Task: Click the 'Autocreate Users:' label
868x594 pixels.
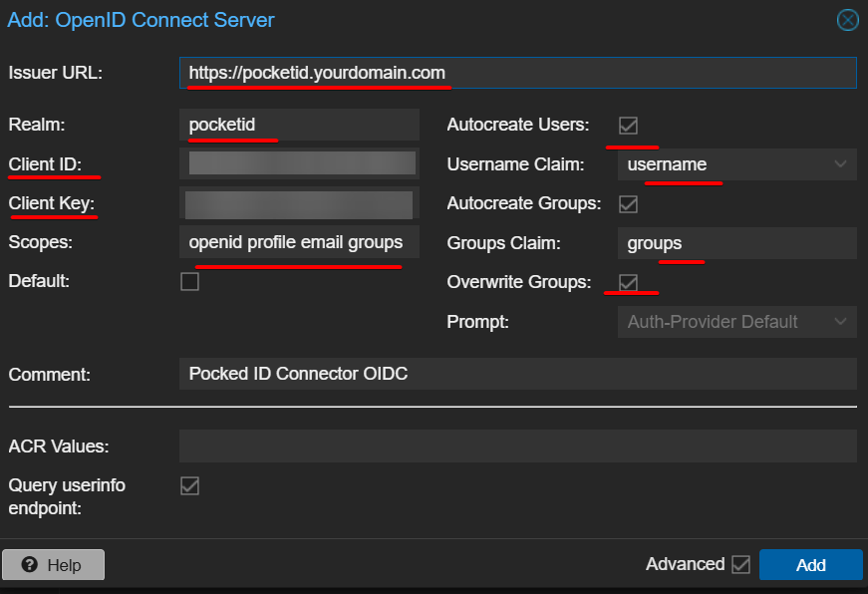Action: (518, 125)
